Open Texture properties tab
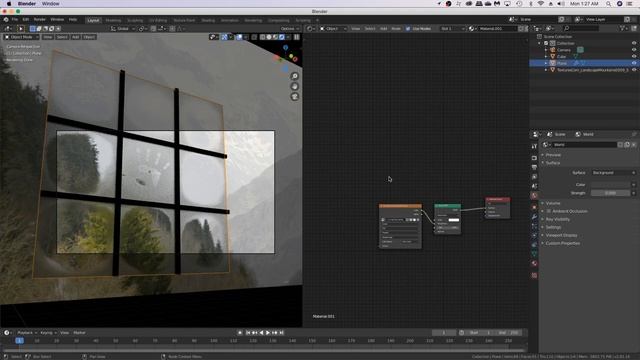The width and height of the screenshot is (640, 360). coord(534,276)
